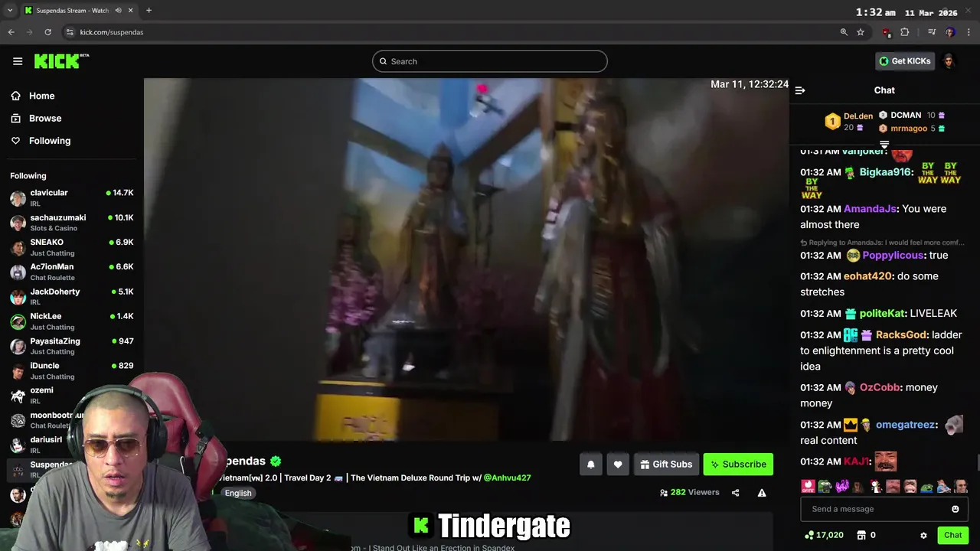Open Ac7ionMan channel in Following list
980x551 pixels.
tap(72, 272)
